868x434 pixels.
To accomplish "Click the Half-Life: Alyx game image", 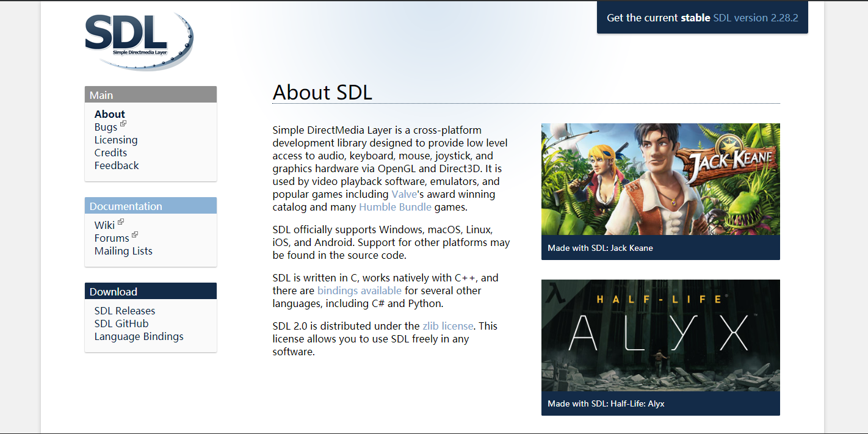I will 660,336.
